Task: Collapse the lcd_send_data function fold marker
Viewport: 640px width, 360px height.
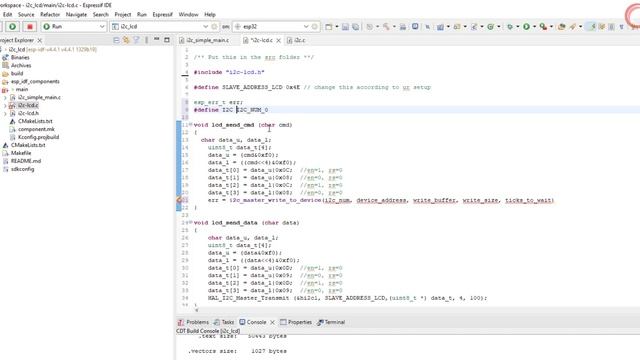Action: [x=190, y=222]
